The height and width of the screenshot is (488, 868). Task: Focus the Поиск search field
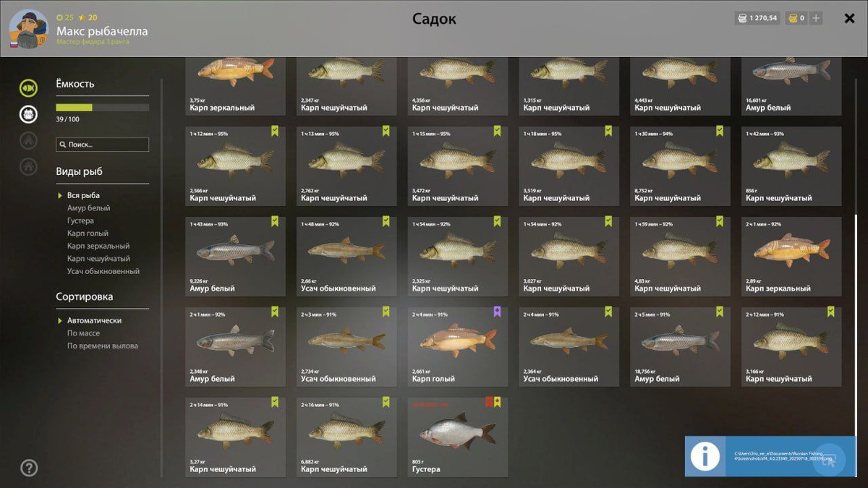(x=103, y=145)
